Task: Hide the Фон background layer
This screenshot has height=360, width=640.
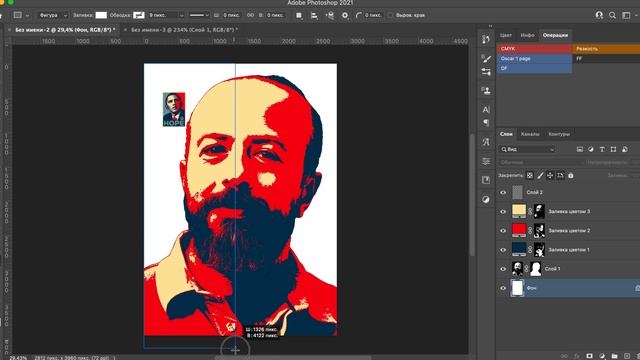Action: coord(503,288)
